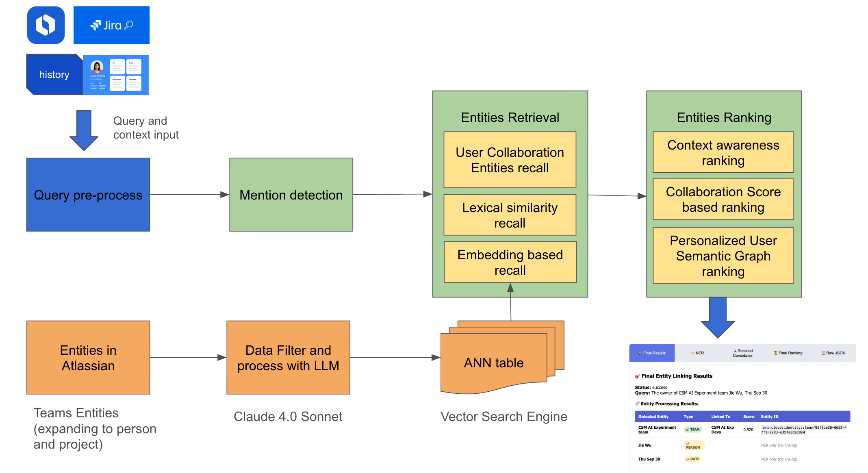Open the Final Ranking tab
Viewport: 868px width, 473px height.
coord(788,353)
